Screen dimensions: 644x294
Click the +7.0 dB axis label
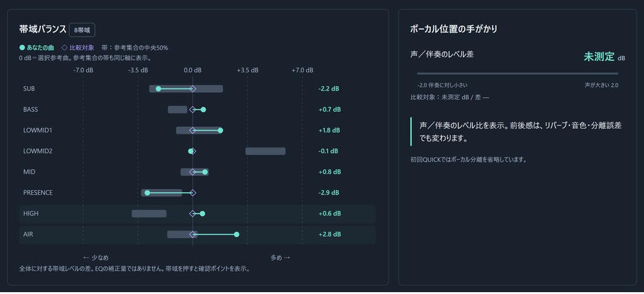pos(303,70)
